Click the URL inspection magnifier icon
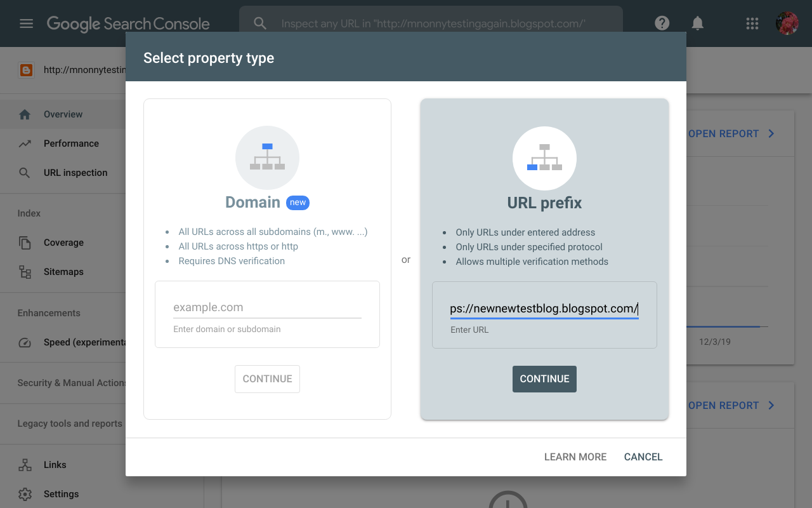 [25, 173]
